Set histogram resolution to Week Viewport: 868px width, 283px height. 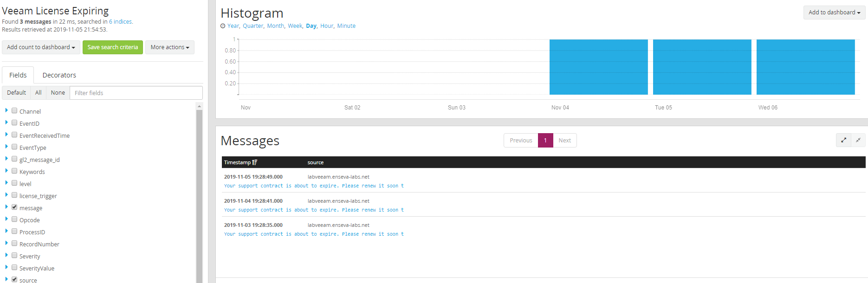[x=295, y=26]
